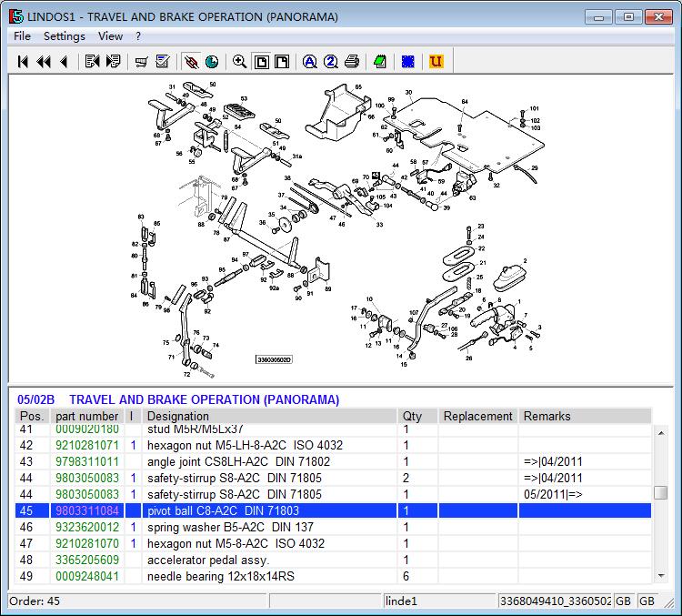Image resolution: width=682 pixels, height=616 pixels.
Task: Click the printer icon
Action: click(352, 61)
